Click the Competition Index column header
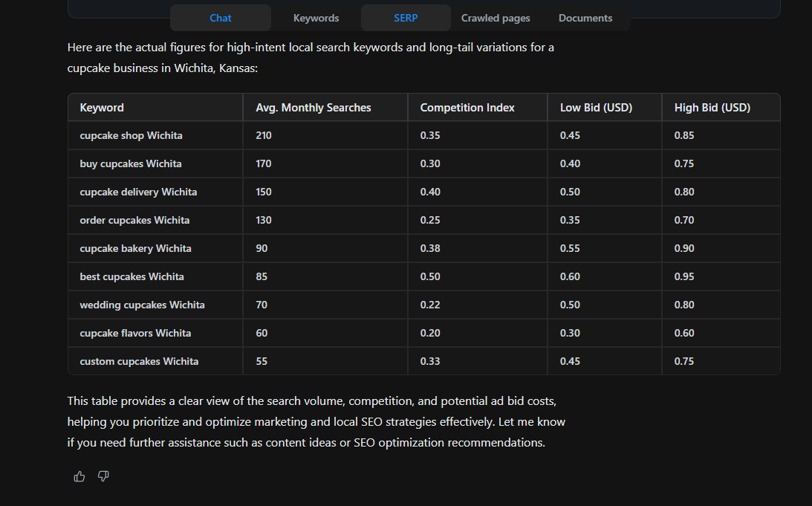The width and height of the screenshot is (812, 506). coord(467,108)
